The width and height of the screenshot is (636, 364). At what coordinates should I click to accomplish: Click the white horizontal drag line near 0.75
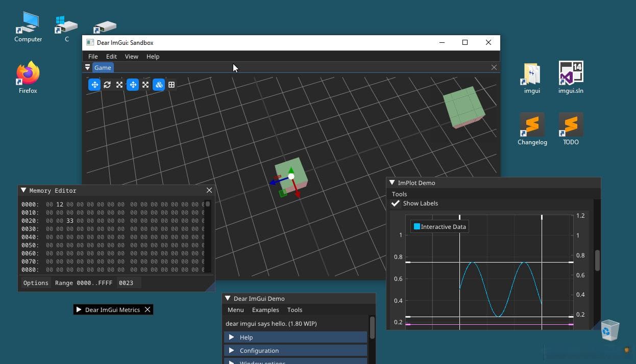[x=489, y=262]
